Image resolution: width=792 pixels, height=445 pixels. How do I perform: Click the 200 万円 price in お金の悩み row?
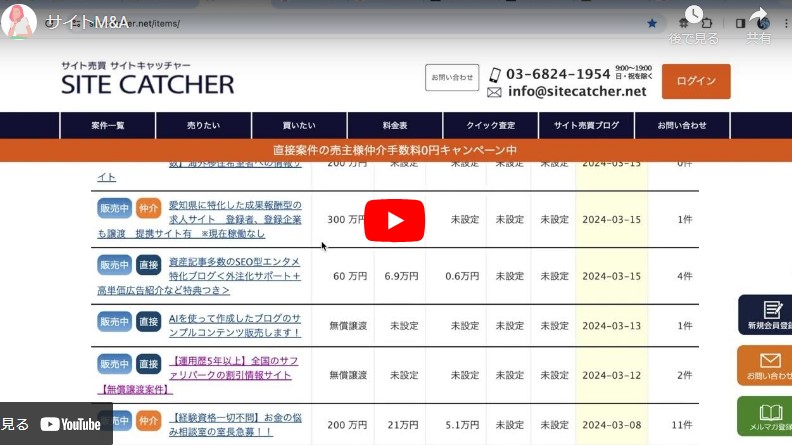347,425
